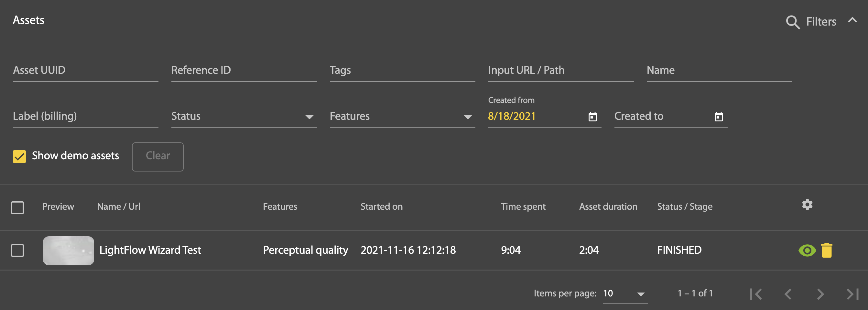Uncheck Show demo assets checkbox

[x=19, y=156]
